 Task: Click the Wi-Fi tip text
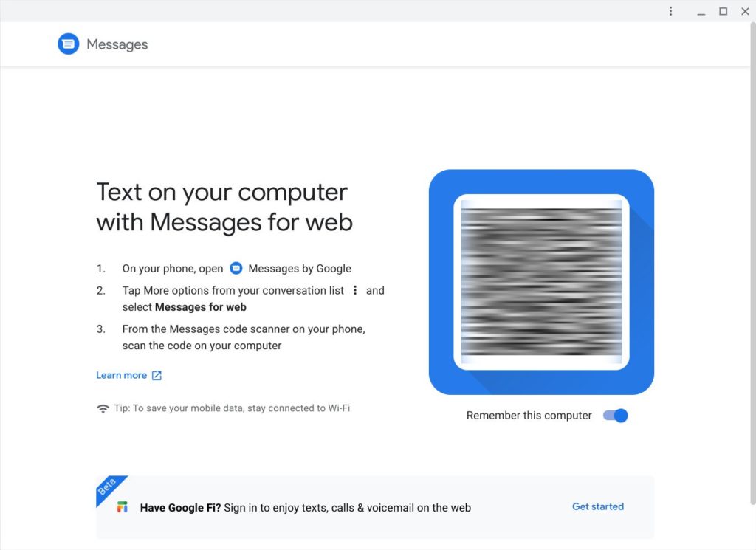click(x=232, y=408)
